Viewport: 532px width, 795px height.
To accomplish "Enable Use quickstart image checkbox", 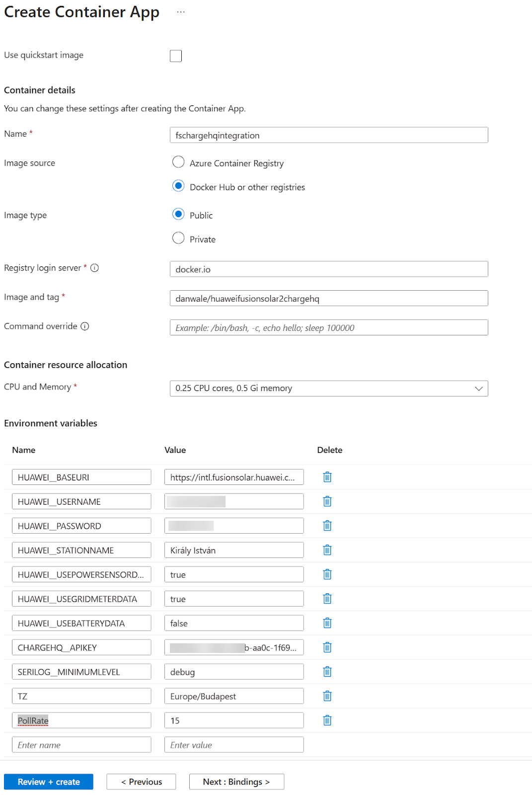I will 176,56.
